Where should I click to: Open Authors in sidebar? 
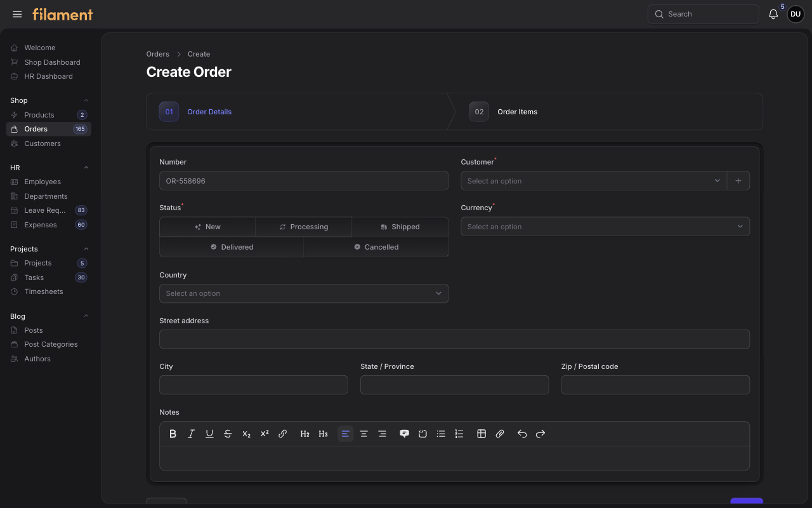pyautogui.click(x=49, y=359)
